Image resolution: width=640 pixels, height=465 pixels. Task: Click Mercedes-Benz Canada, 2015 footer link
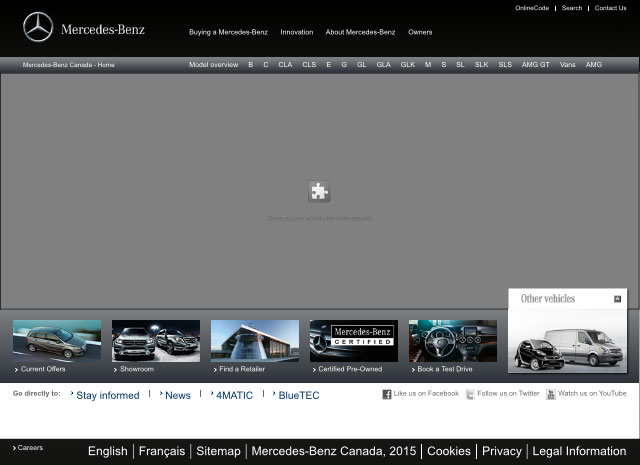pos(334,451)
